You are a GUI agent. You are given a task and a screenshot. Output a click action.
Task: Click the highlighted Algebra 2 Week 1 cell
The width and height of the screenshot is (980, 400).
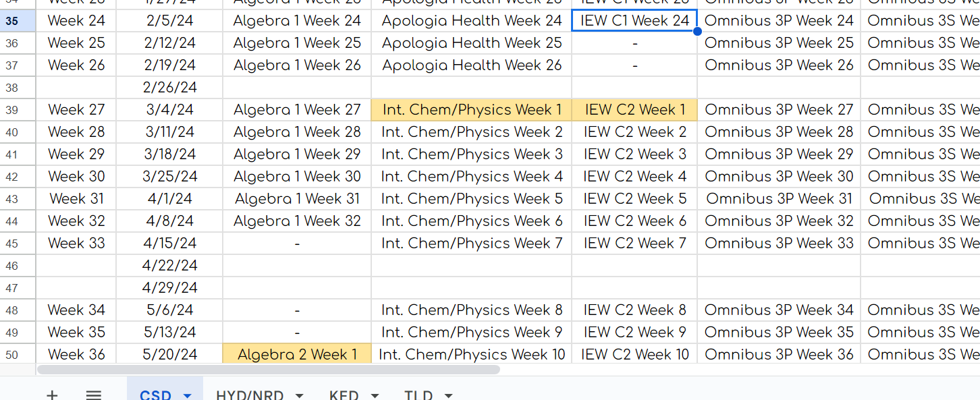click(297, 355)
